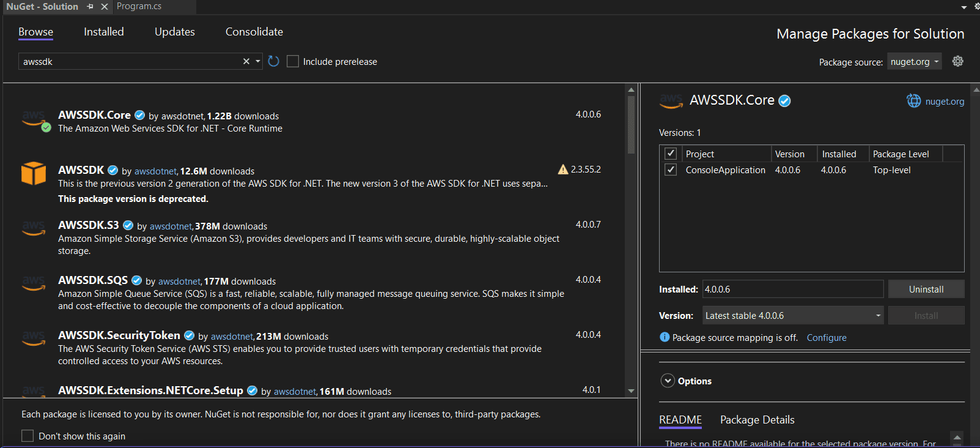Select AWSSDK.Core package title in list
Screen dimensions: 980x448
[x=94, y=115]
